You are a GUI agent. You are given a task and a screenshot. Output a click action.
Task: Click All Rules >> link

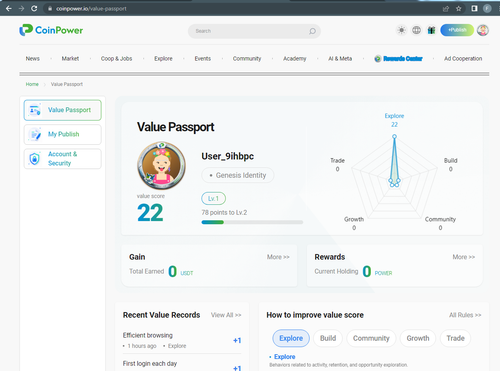pyautogui.click(x=465, y=315)
